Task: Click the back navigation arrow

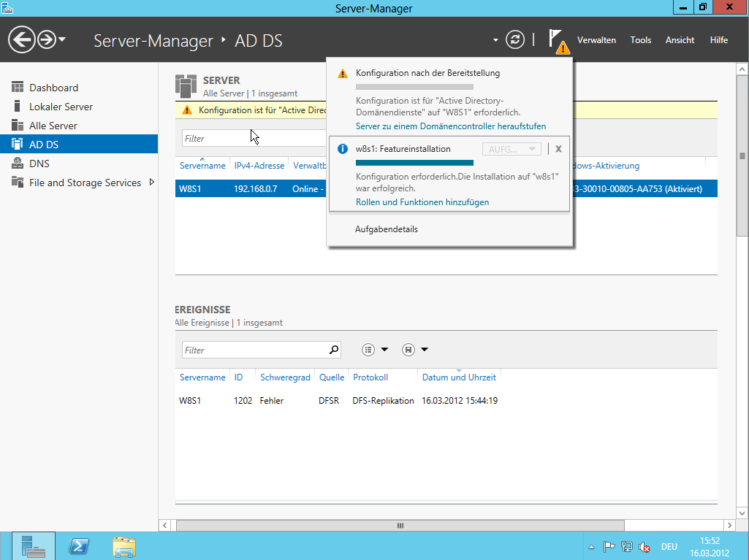Action: [x=22, y=39]
